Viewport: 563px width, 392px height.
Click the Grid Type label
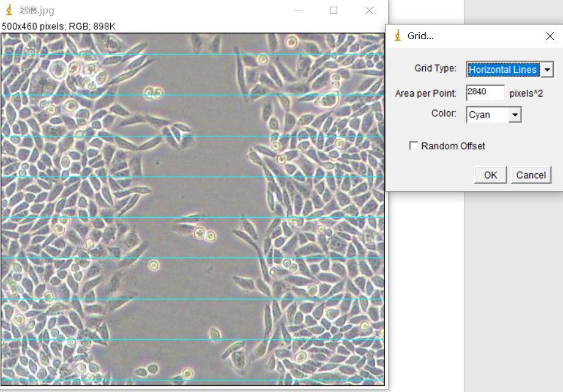pos(435,68)
